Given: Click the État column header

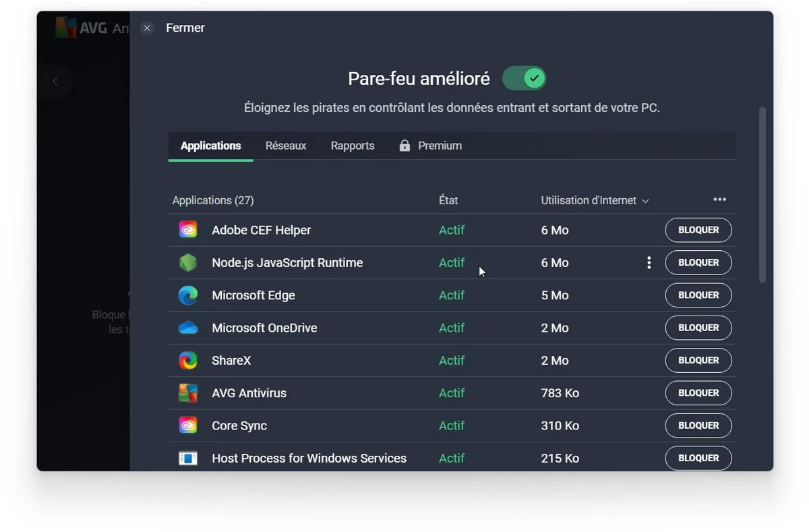Looking at the screenshot, I should click(448, 200).
